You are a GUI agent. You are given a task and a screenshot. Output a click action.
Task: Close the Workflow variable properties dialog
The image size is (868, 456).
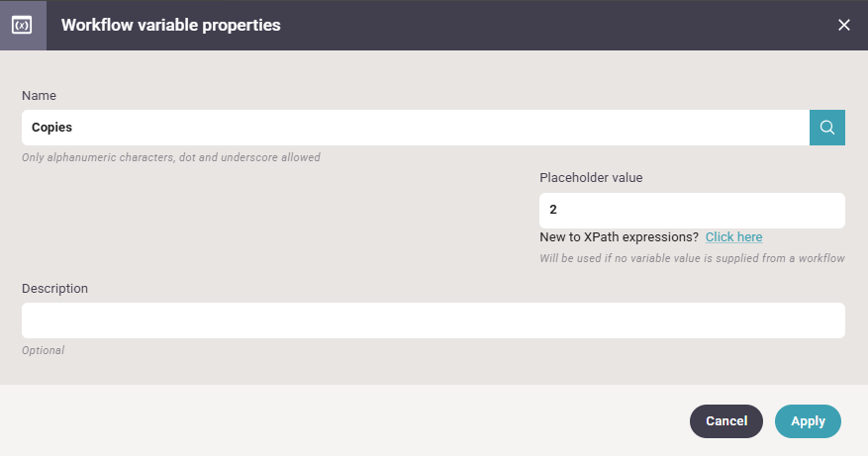(843, 25)
